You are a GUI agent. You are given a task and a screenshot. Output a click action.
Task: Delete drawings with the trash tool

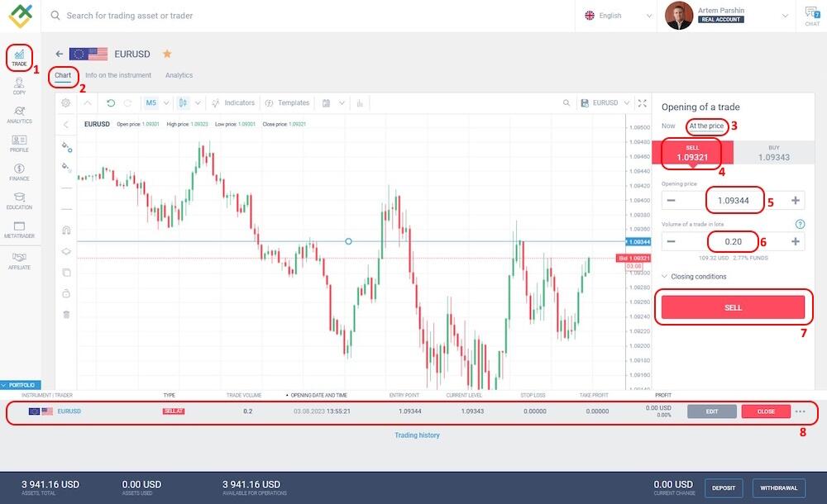coord(67,312)
